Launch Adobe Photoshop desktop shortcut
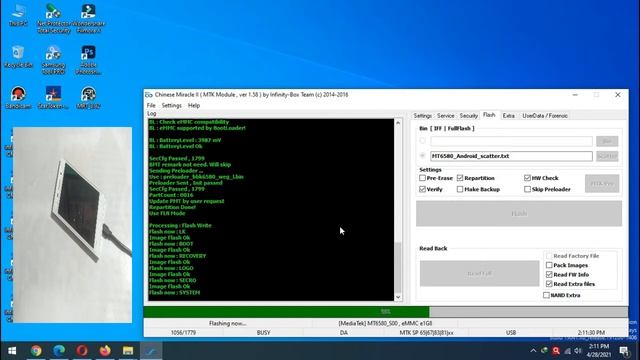The image size is (640, 360). (x=89, y=60)
